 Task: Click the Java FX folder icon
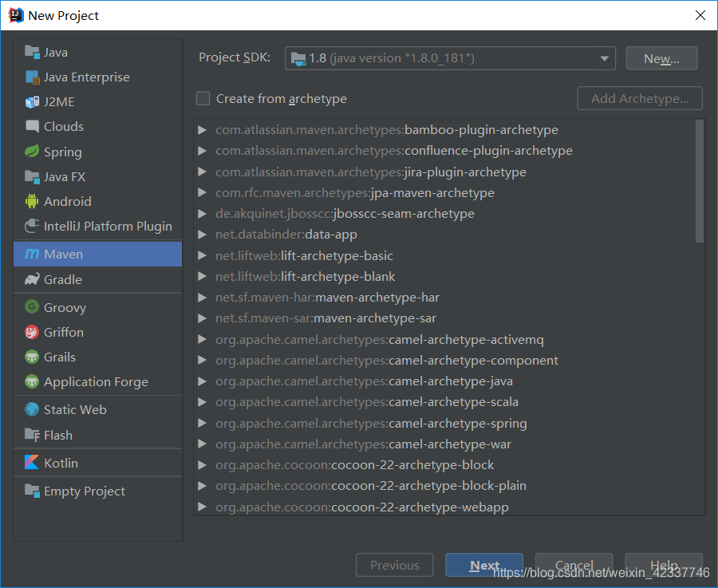pos(32,177)
